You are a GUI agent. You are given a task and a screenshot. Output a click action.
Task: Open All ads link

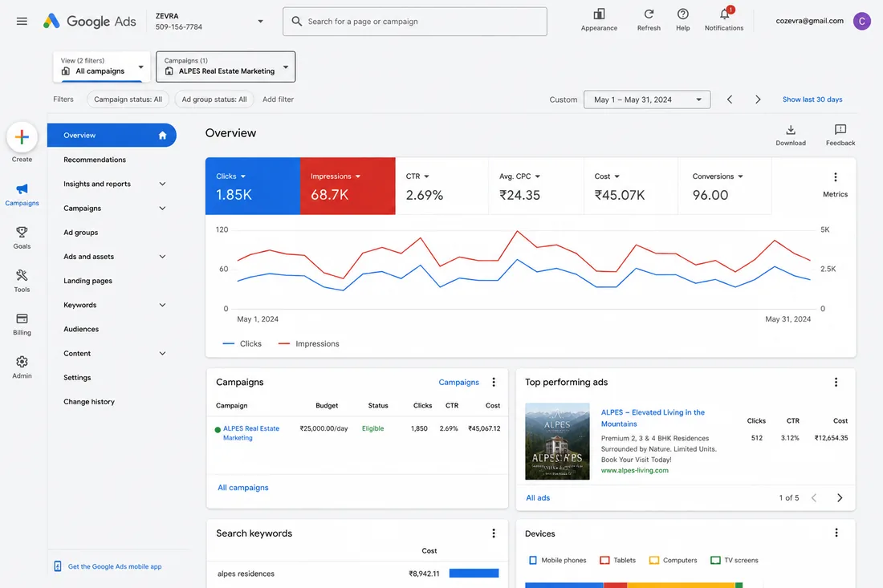[538, 498]
